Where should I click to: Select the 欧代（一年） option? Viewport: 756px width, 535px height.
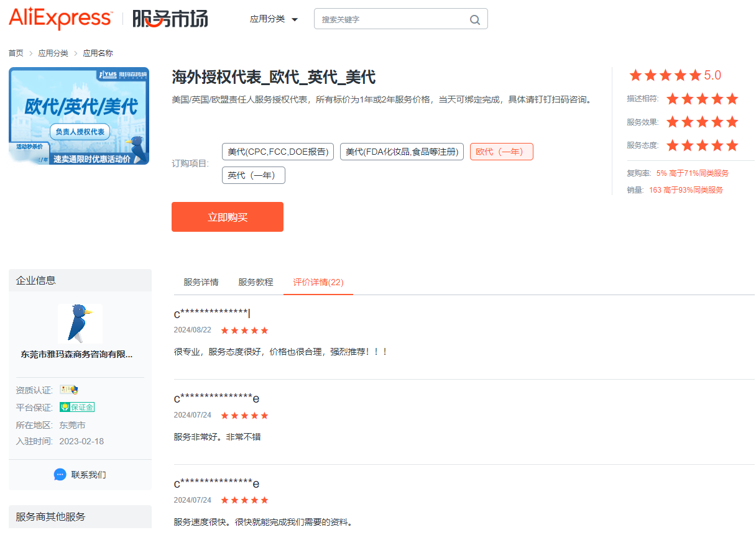point(502,152)
